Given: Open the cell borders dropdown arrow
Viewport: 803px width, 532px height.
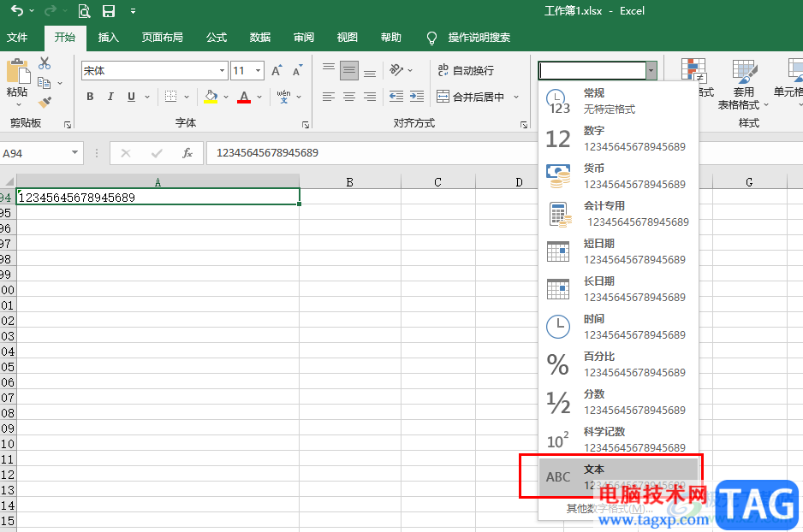Looking at the screenshot, I should [187, 96].
